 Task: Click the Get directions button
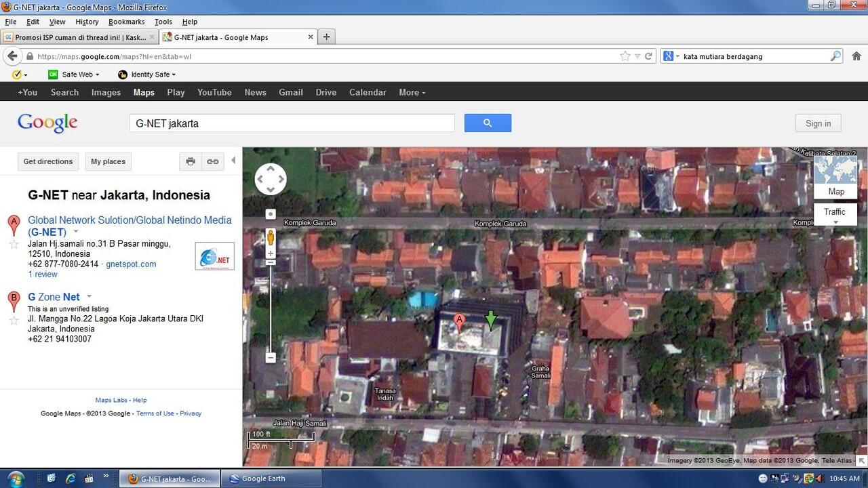click(x=47, y=161)
